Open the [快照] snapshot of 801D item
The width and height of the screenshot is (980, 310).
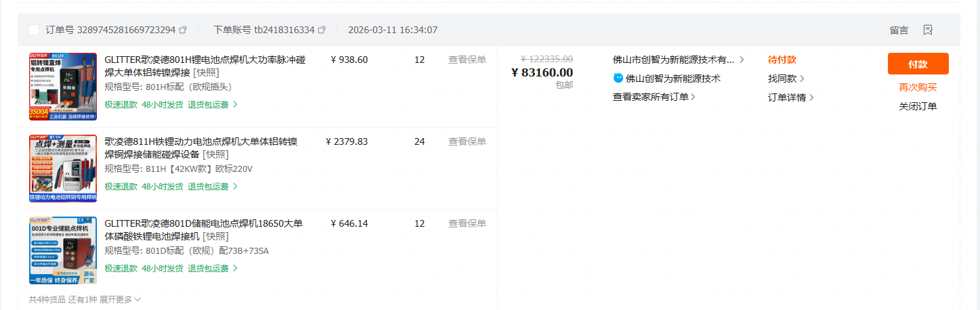215,236
